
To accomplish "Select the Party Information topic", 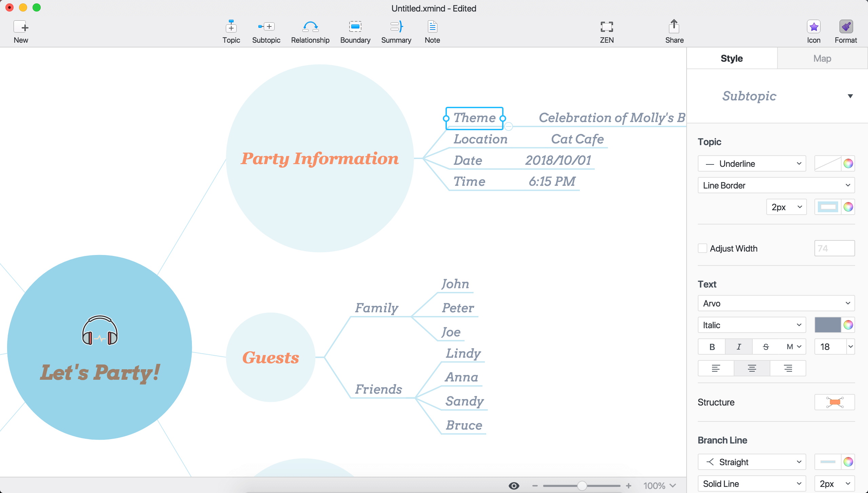I will pyautogui.click(x=320, y=158).
